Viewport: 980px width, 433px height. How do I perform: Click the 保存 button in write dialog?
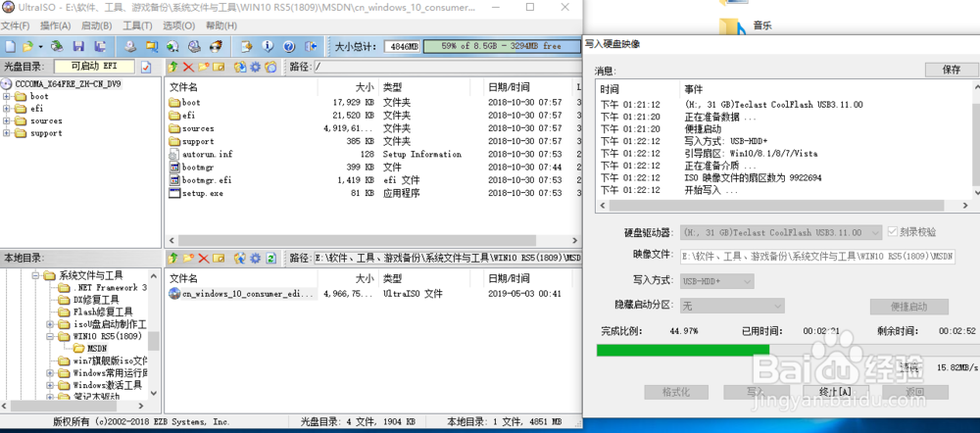click(952, 70)
